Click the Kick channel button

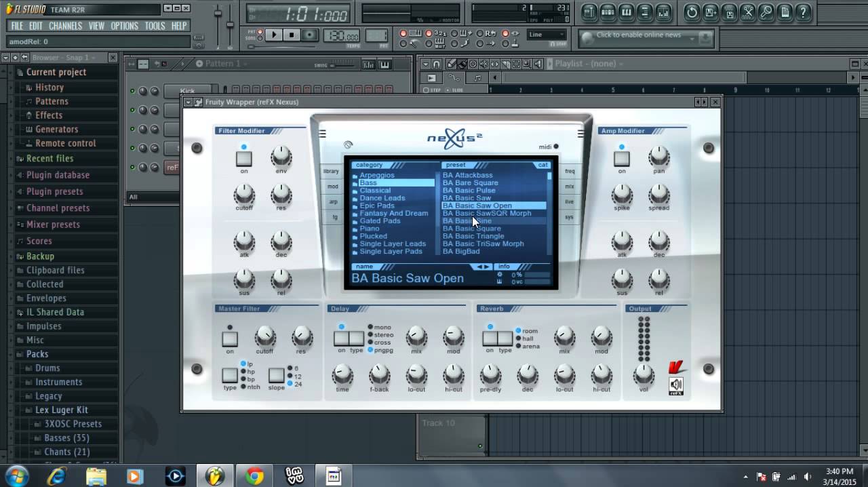pyautogui.click(x=187, y=91)
